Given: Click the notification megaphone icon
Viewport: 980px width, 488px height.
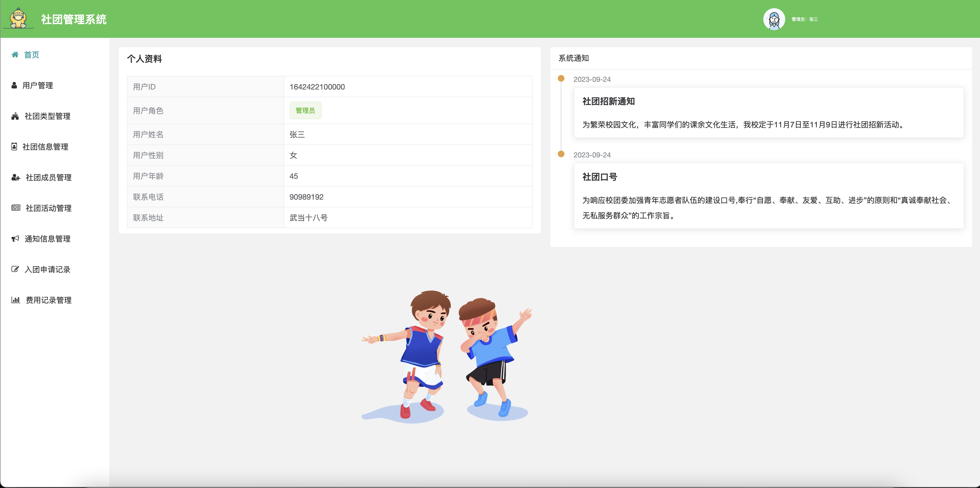Looking at the screenshot, I should click(x=15, y=239).
